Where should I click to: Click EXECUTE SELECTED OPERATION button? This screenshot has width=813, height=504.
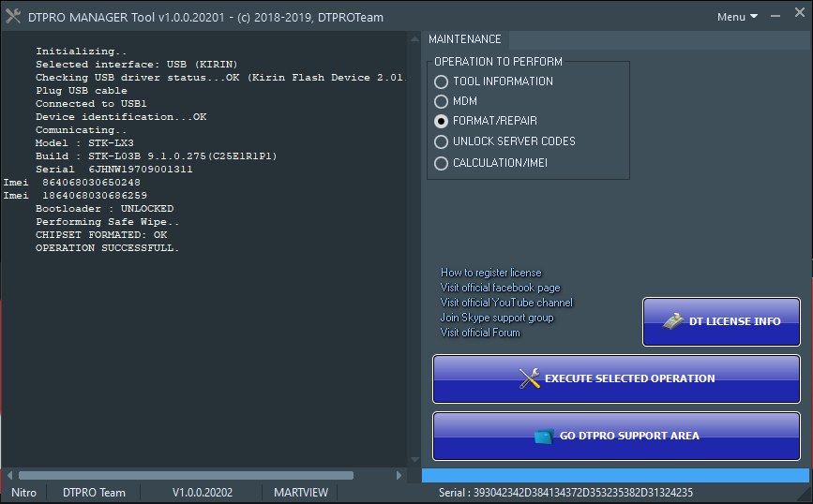[x=616, y=378]
